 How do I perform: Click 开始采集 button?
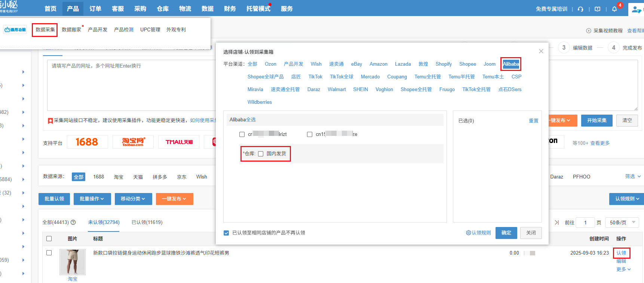tap(597, 121)
